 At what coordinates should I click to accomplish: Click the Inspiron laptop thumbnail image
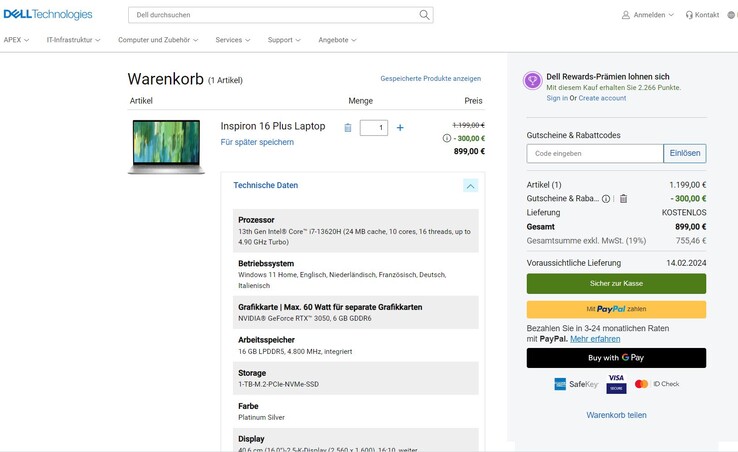coord(166,146)
